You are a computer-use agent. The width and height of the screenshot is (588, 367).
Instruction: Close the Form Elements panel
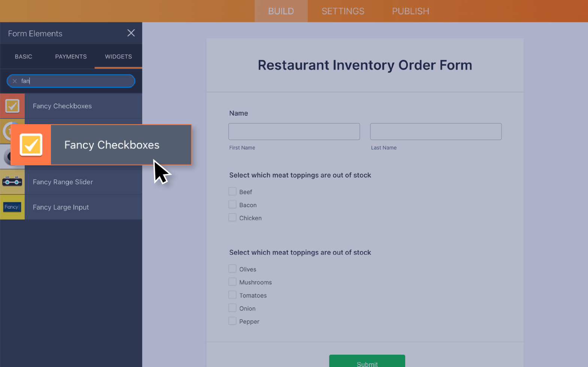[131, 33]
